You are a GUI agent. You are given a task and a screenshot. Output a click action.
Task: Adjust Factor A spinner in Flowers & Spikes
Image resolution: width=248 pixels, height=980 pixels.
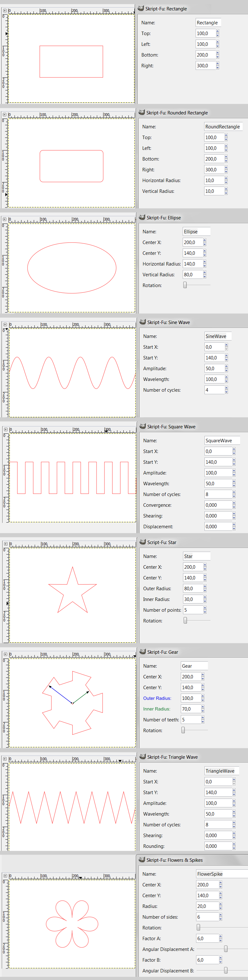point(221,938)
